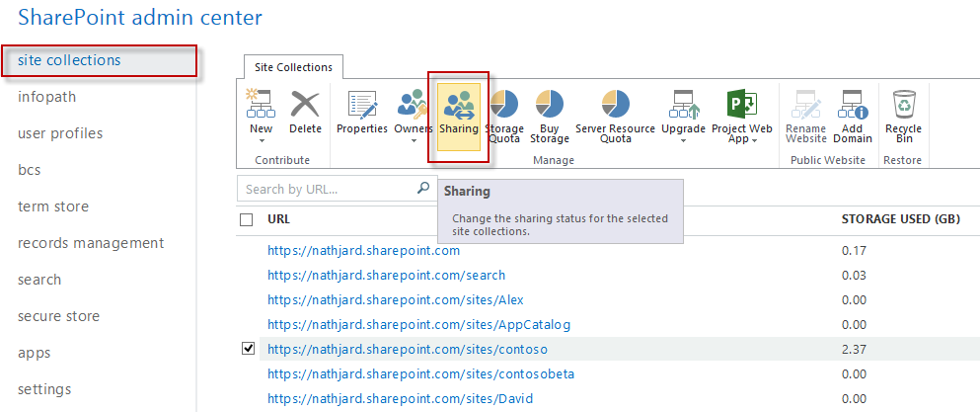
Task: Open the sites/contoso link
Action: pyautogui.click(x=408, y=350)
